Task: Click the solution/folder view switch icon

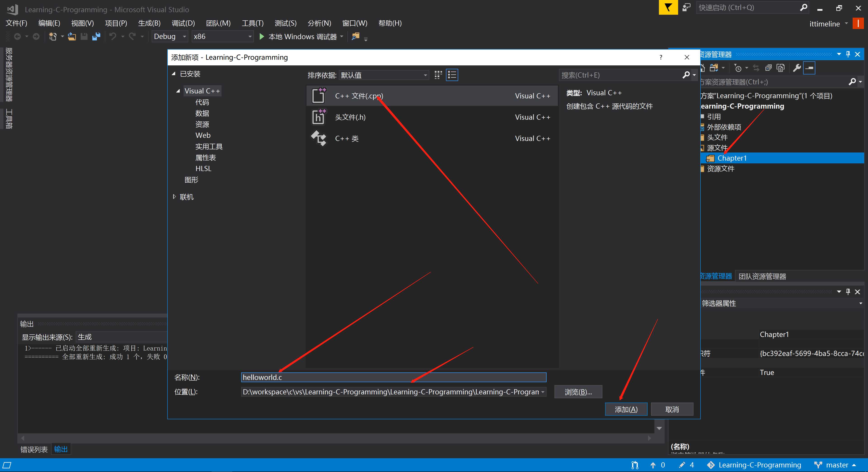Action: coord(714,68)
